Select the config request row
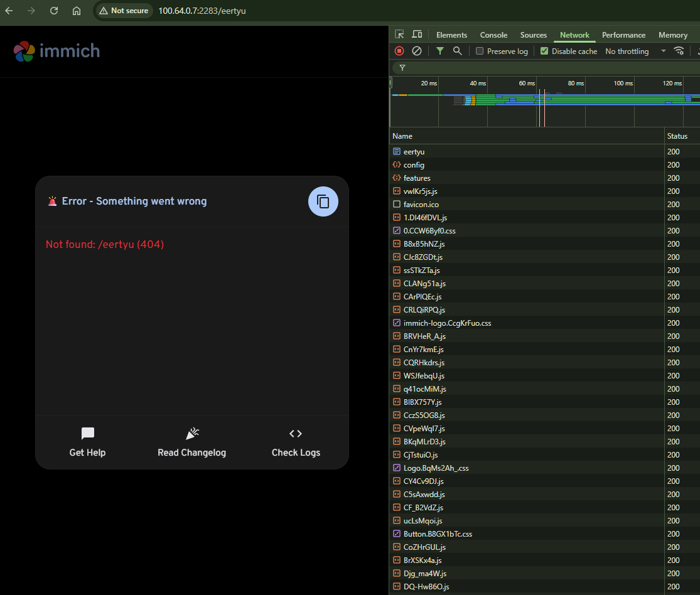Image resolution: width=700 pixels, height=595 pixels. pos(545,164)
